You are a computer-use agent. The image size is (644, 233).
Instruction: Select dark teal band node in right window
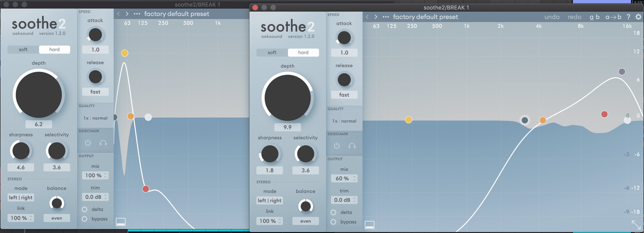525,120
